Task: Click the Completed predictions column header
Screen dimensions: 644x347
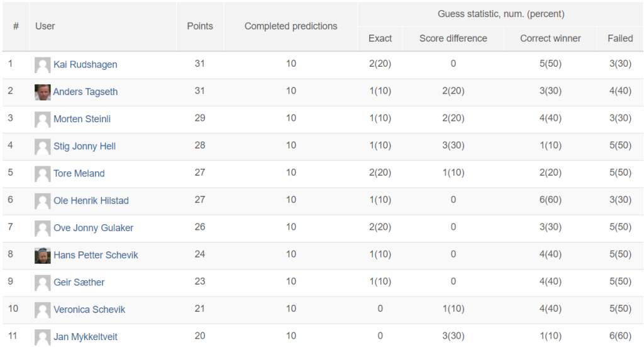Action: tap(291, 26)
